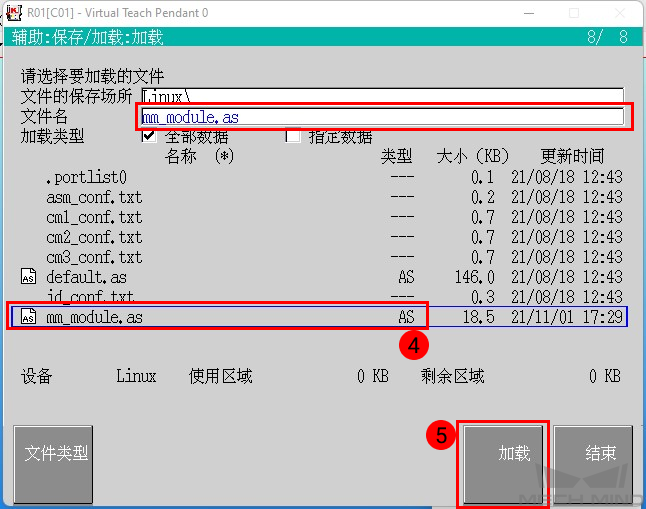This screenshot has height=509, width=646.
Task: Click the 21/11/01 17:29 update time
Action: point(567,317)
